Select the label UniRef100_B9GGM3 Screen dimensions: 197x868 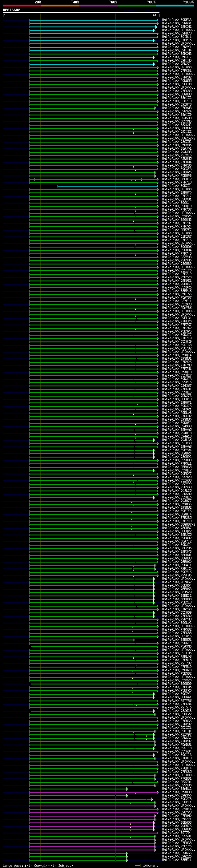click(x=176, y=220)
